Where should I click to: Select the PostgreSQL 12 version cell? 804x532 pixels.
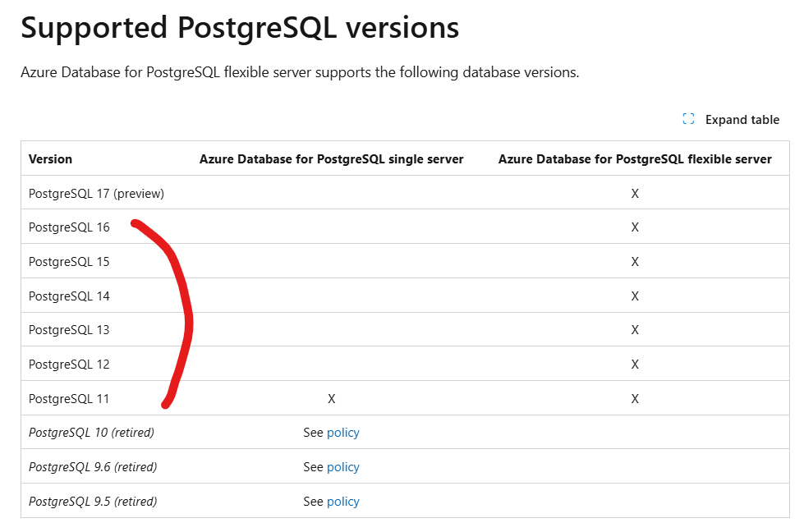pyautogui.click(x=69, y=364)
